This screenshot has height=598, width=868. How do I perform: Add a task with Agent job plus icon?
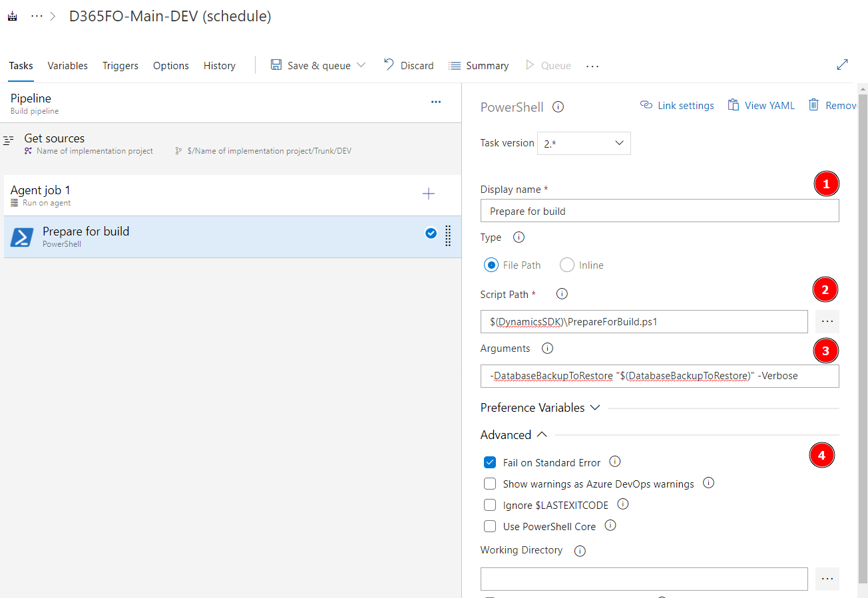coord(429,194)
